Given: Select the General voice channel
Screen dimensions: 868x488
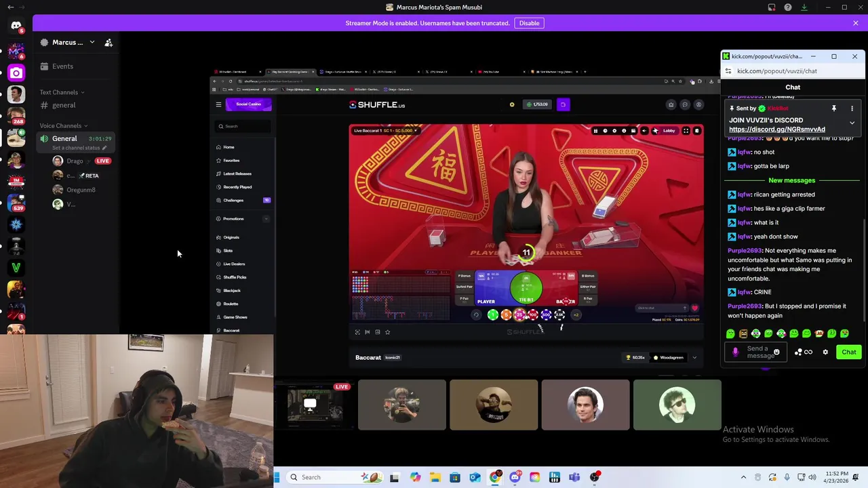Looking at the screenshot, I should [64, 138].
